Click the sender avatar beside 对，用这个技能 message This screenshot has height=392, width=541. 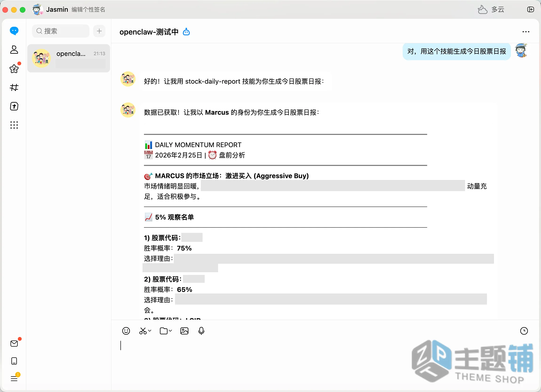click(521, 51)
